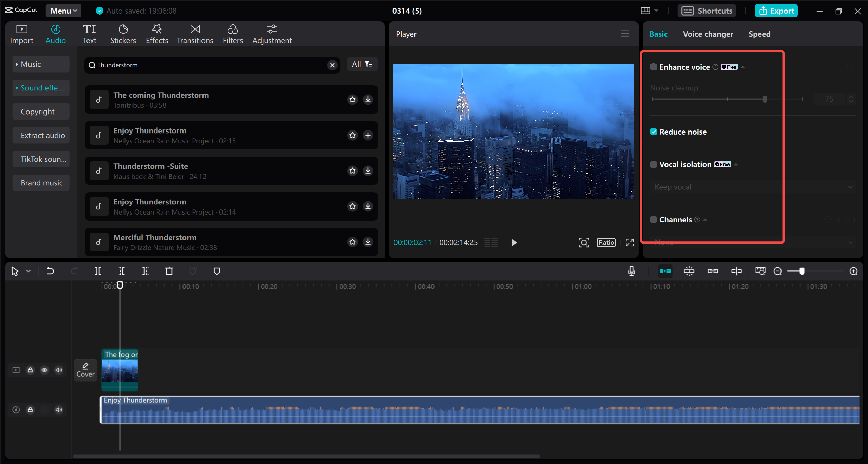Select the Stickers panel
Viewport: 868px width, 464px height.
tap(123, 34)
